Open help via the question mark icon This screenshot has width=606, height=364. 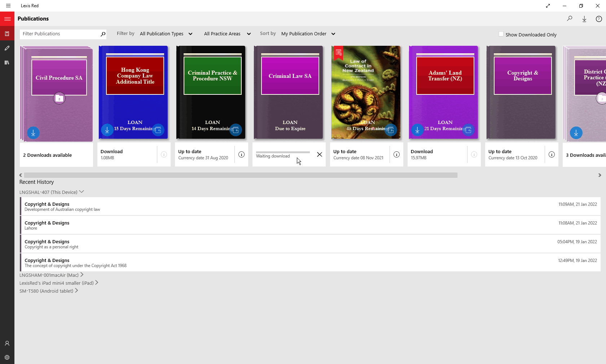pos(599,19)
